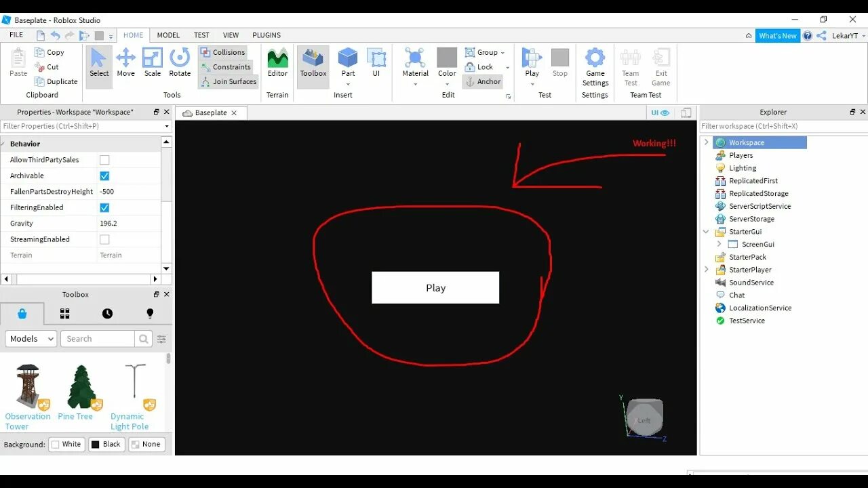Image resolution: width=868 pixels, height=488 pixels.
Task: Switch to the MODEL ribbon tab
Action: pos(168,35)
